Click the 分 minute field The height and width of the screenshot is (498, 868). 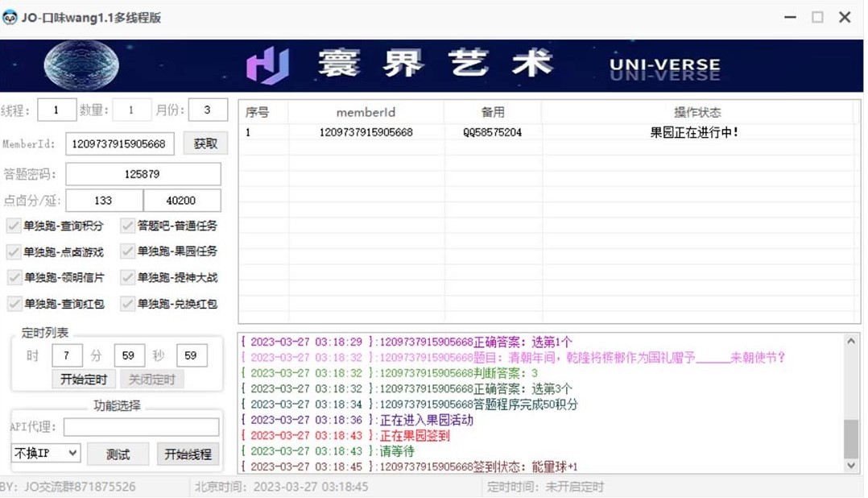click(129, 355)
